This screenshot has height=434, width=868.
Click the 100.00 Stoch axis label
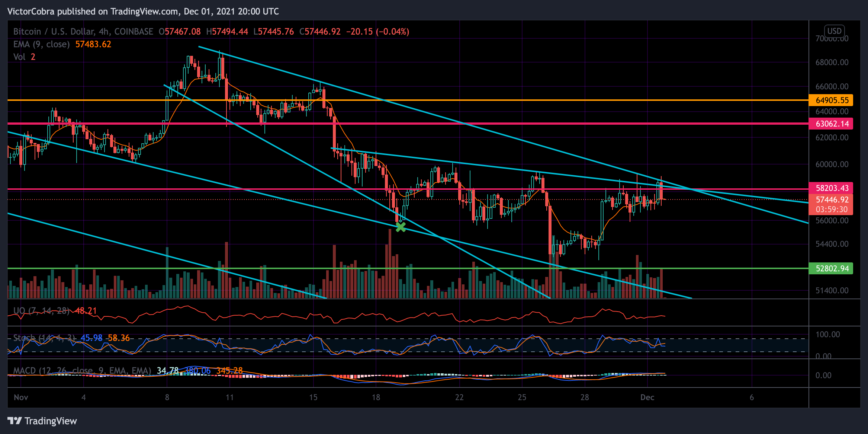(827, 335)
